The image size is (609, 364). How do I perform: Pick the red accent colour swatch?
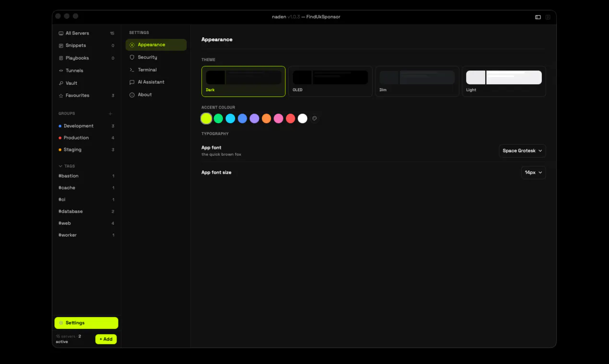pyautogui.click(x=290, y=118)
